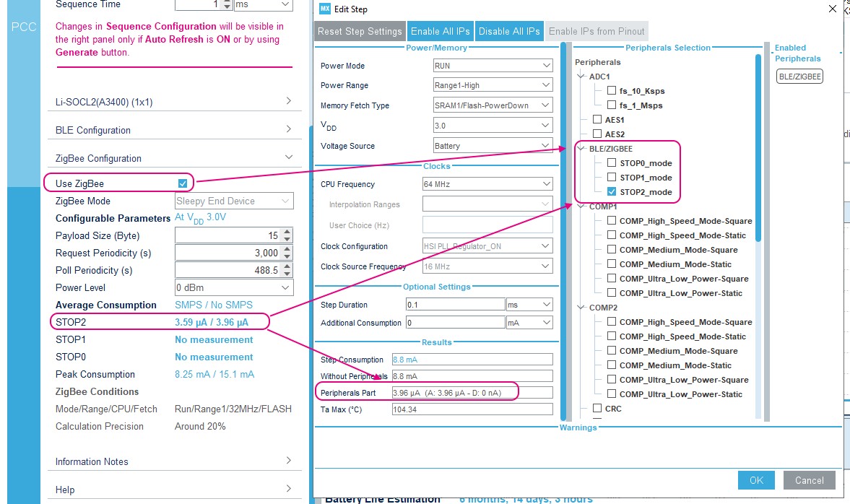Increase Payload Size with up arrow
This screenshot has height=504, width=850.
(x=287, y=232)
